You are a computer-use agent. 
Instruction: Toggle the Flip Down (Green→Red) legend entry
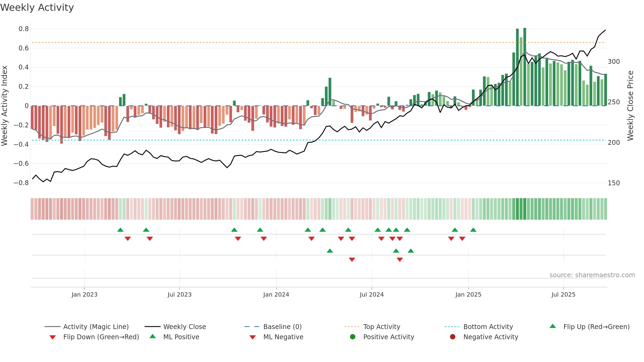pos(94,337)
